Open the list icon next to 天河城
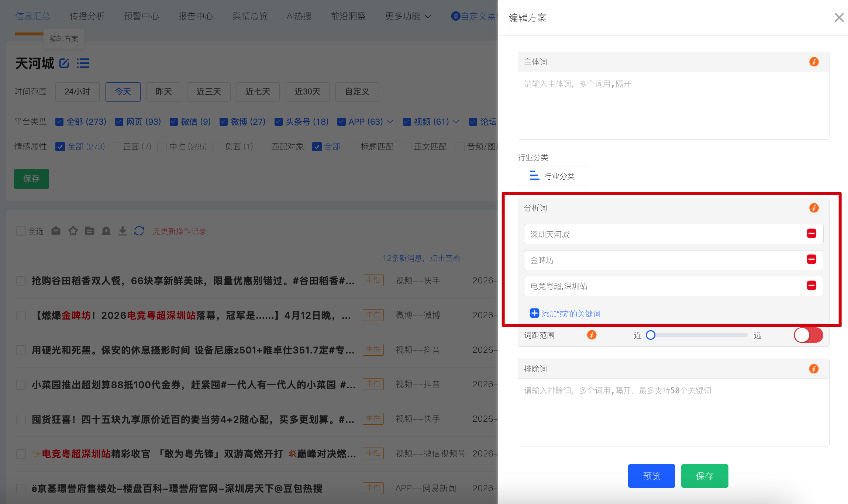848x504 pixels. coord(83,63)
